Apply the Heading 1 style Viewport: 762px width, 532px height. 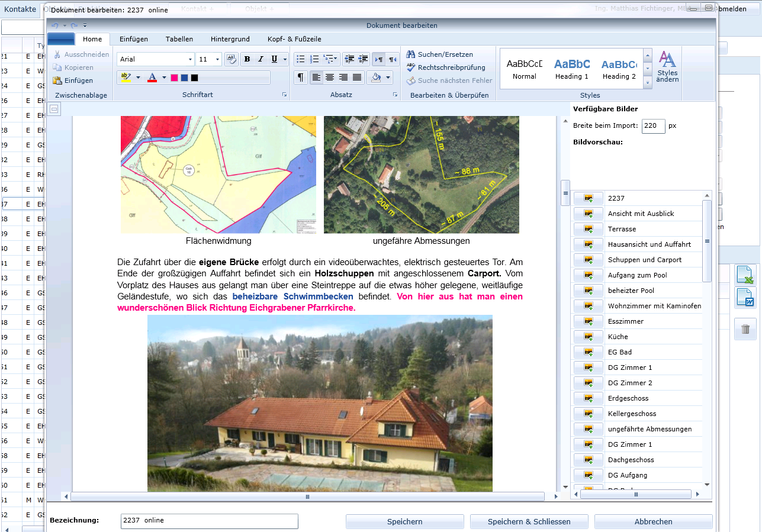tap(572, 69)
